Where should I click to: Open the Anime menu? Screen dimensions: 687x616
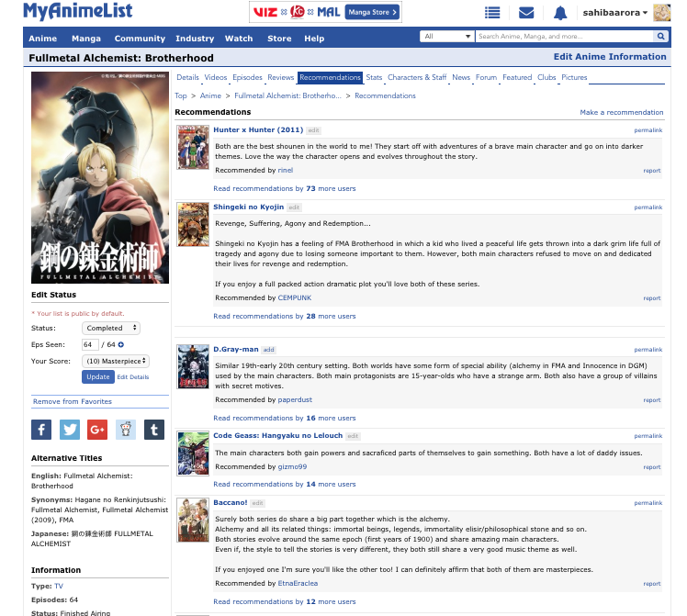tap(42, 39)
